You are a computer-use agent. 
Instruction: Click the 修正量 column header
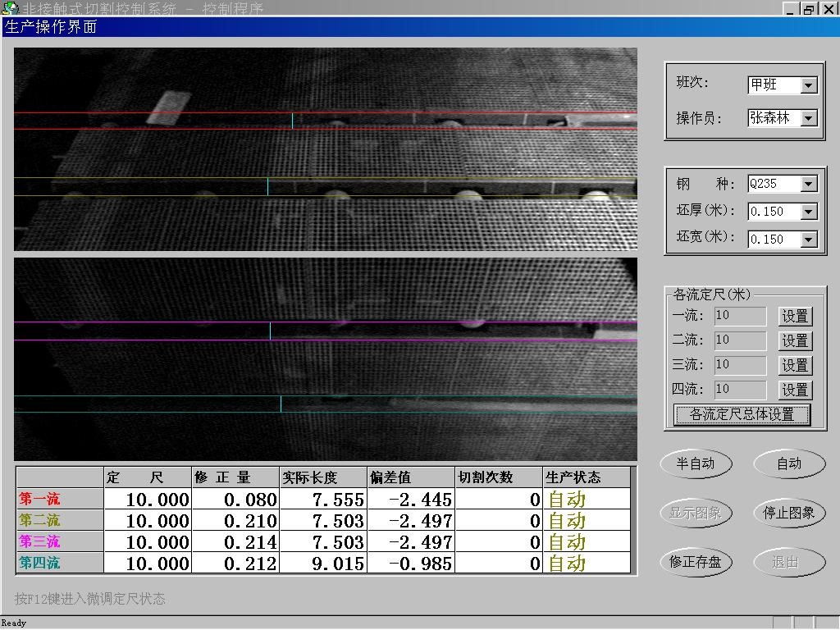point(235,477)
